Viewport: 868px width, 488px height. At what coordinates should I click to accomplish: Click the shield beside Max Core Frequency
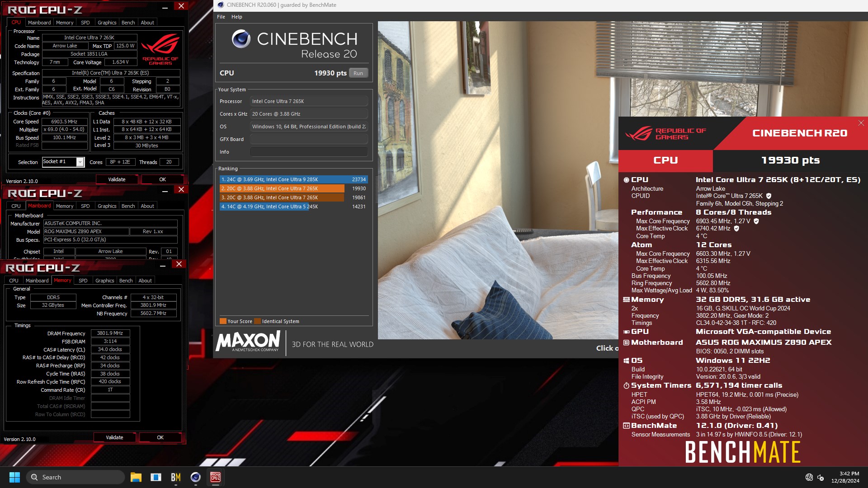(756, 221)
